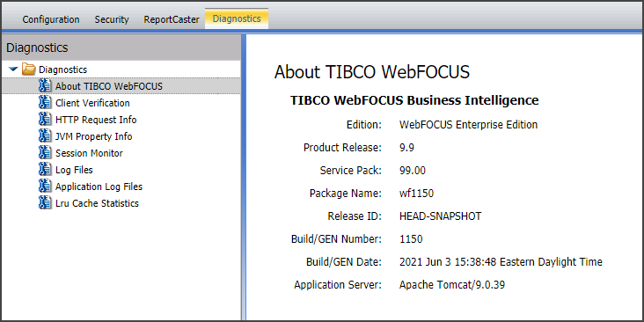The height and width of the screenshot is (322, 644).
Task: Open About TIBCO WebFOCUS tree entry
Action: [x=109, y=87]
